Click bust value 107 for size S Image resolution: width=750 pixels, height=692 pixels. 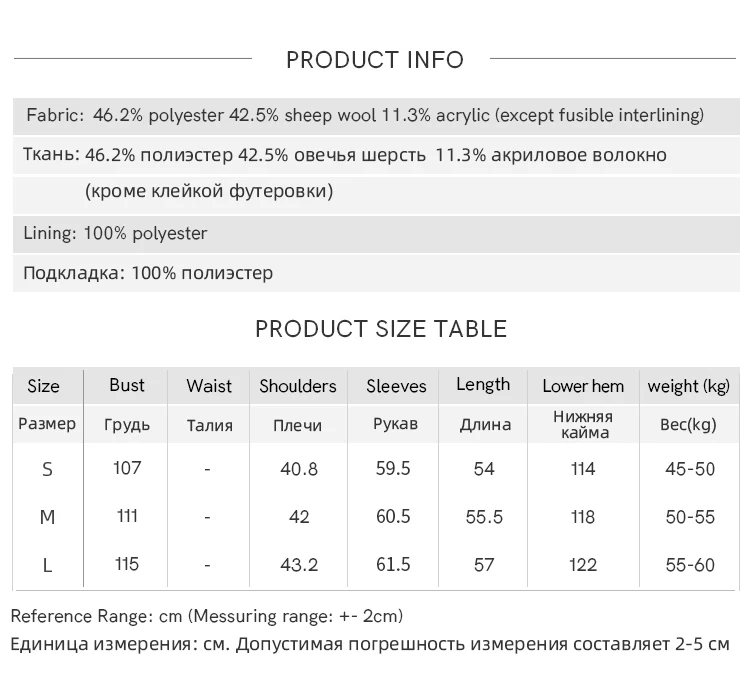tap(127, 468)
